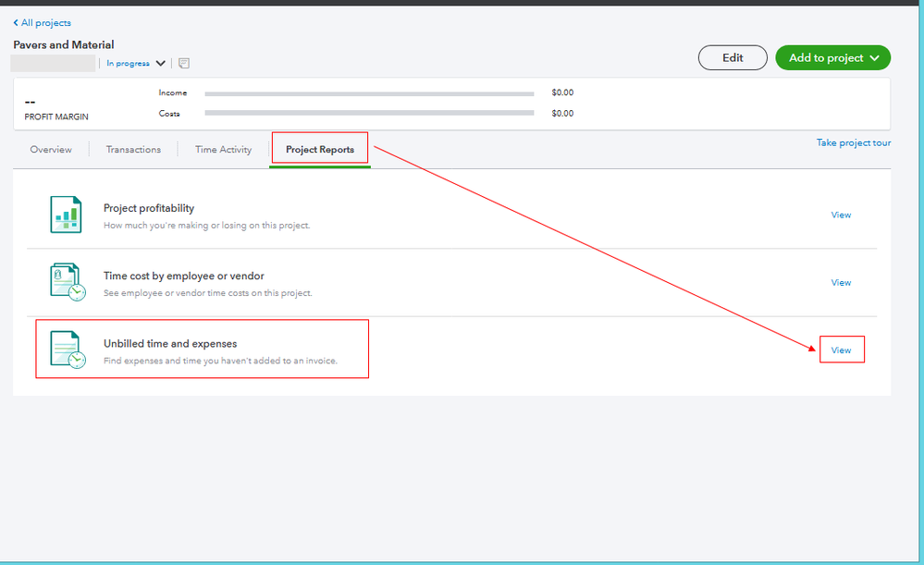Click the Costs $0.00 amount
This screenshot has height=565, width=924.
point(562,113)
